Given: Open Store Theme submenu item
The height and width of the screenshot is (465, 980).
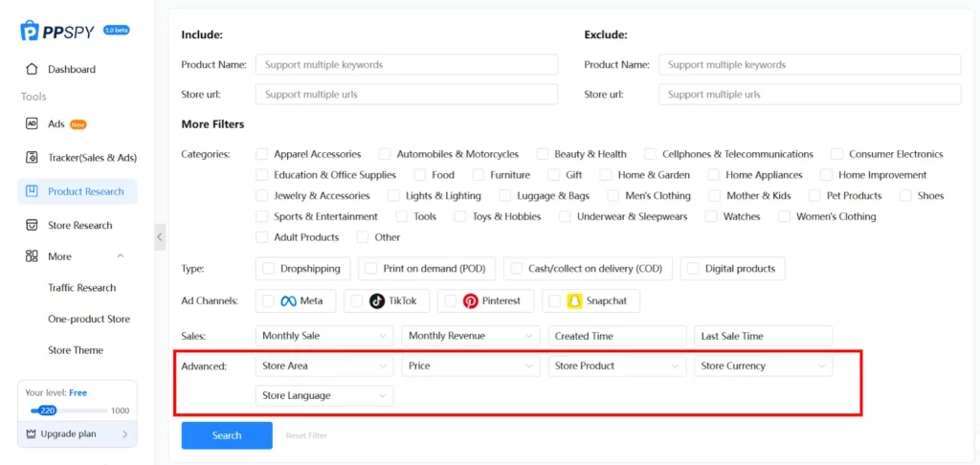Looking at the screenshot, I should click(x=76, y=350).
